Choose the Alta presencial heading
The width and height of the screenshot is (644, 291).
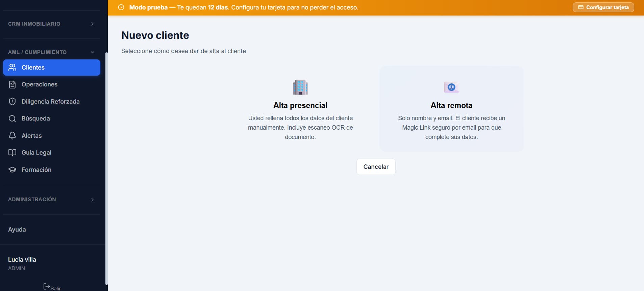coord(300,105)
